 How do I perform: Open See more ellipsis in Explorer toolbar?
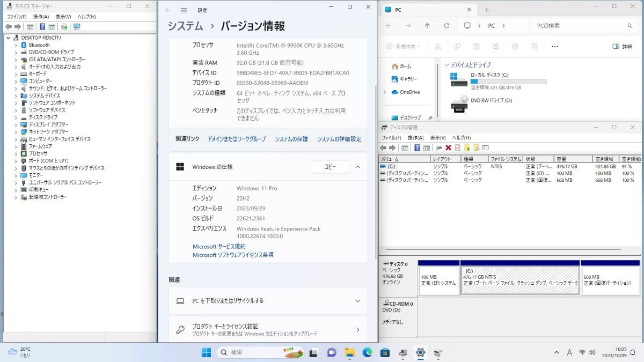pyautogui.click(x=555, y=47)
